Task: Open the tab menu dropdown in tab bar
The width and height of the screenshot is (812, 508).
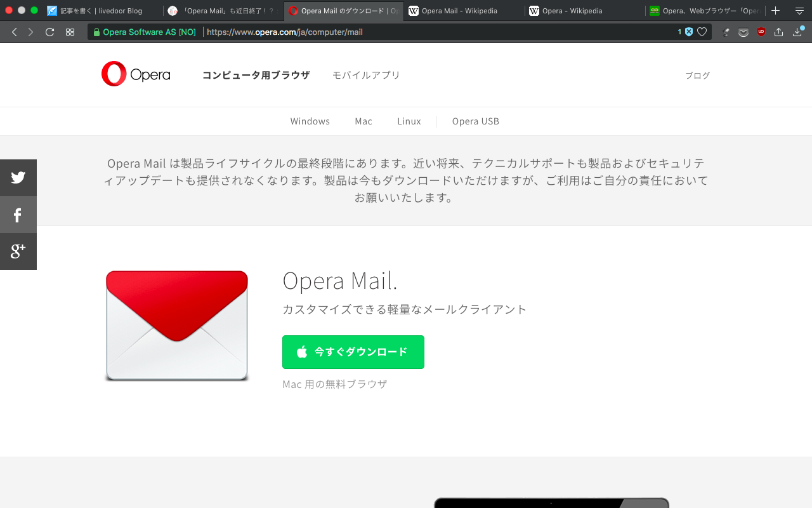Action: pos(799,11)
